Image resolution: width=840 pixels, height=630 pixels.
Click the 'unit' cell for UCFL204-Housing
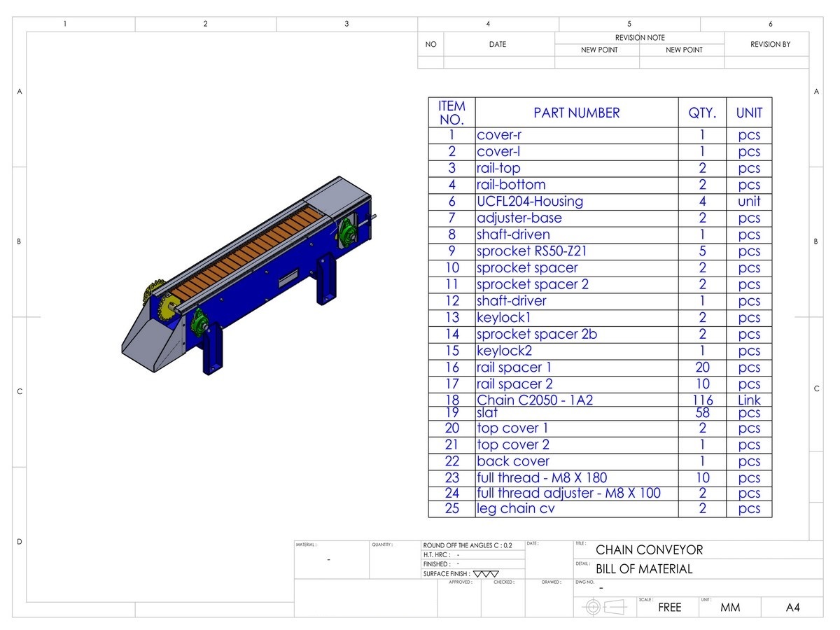(749, 202)
